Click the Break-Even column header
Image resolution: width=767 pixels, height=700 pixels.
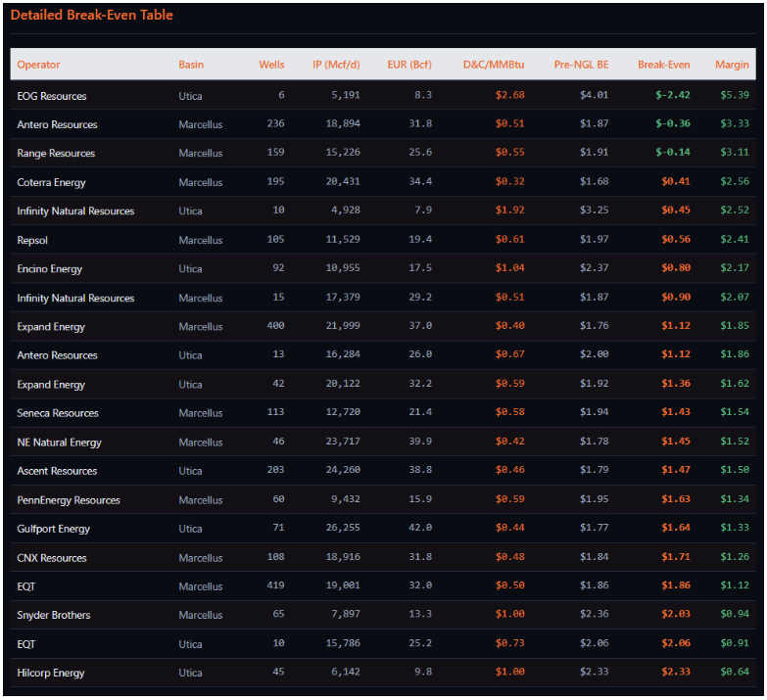click(663, 65)
